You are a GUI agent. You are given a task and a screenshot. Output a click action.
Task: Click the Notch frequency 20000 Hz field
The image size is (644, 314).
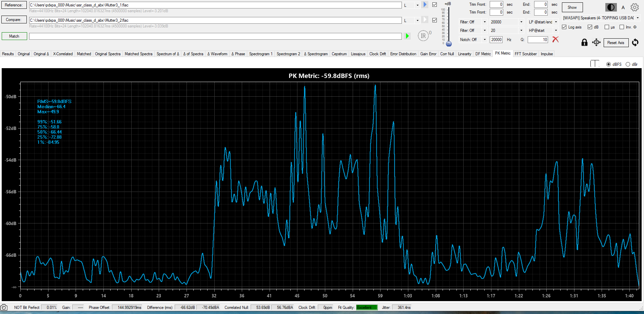[496, 40]
